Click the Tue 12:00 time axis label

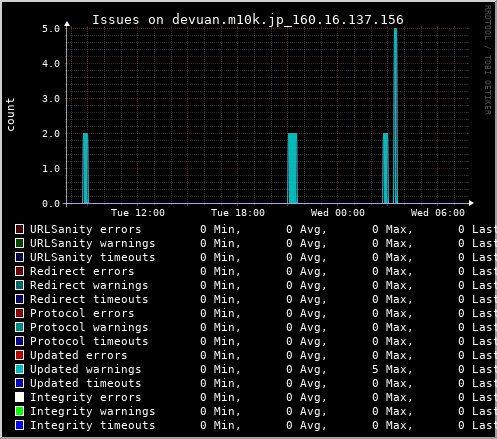[x=138, y=213]
